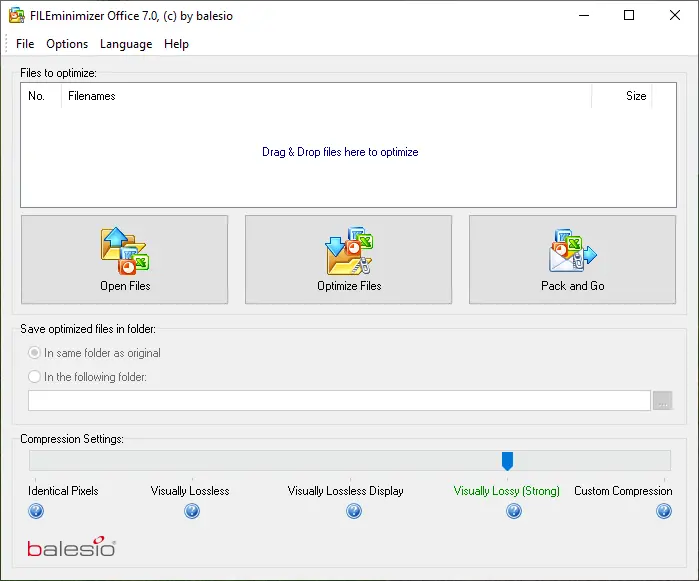Open help for Custom Compression
699x581 pixels.
pos(663,511)
